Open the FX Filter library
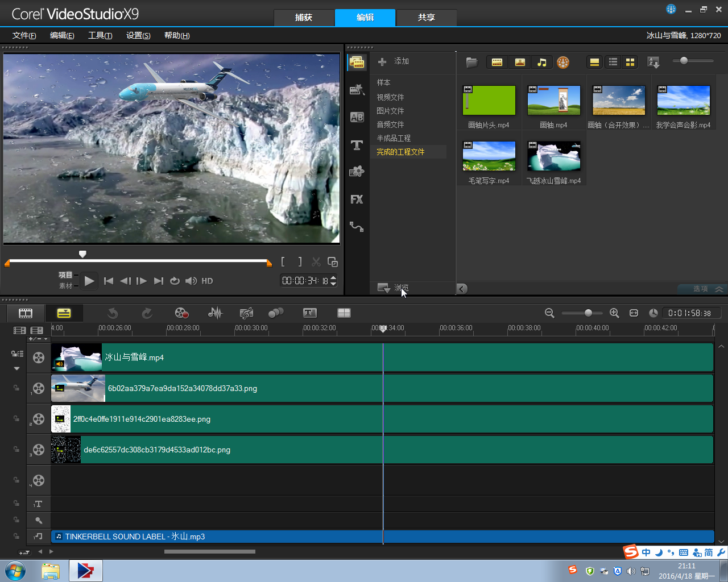This screenshot has height=582, width=728. 357,199
